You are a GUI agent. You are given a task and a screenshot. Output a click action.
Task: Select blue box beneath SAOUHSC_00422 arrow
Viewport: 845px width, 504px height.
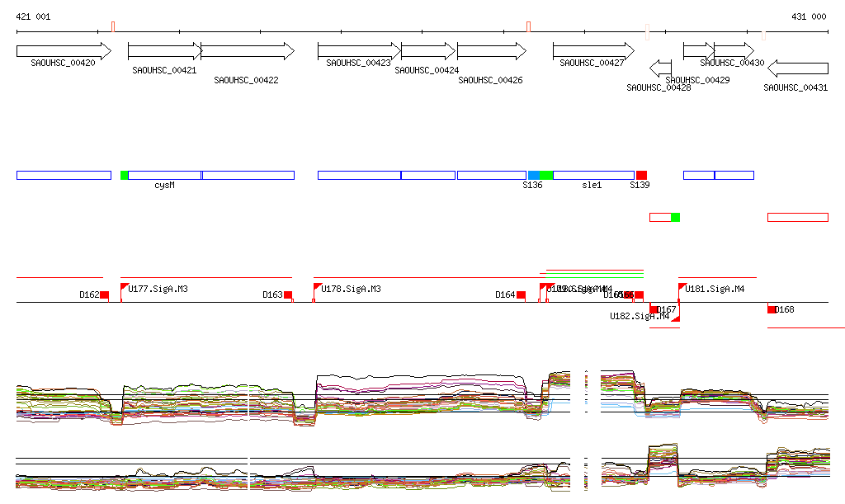248,175
